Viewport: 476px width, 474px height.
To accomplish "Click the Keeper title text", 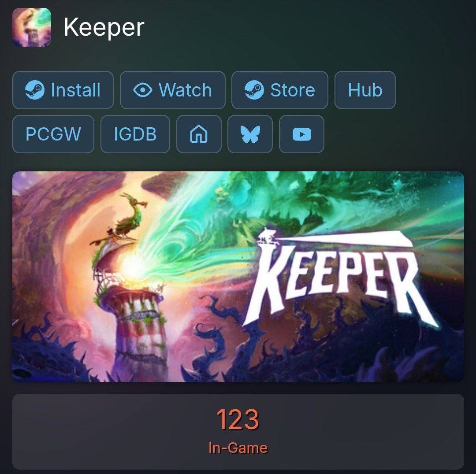I will tap(104, 28).
